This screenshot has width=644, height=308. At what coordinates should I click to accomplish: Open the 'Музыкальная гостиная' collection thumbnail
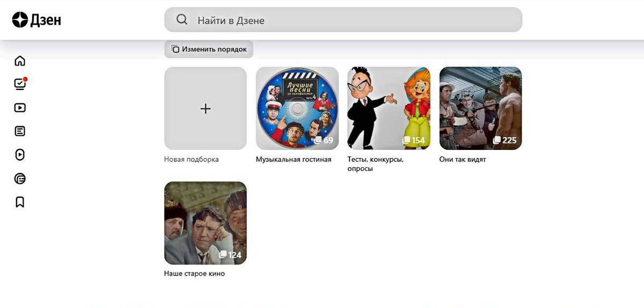[x=297, y=109]
